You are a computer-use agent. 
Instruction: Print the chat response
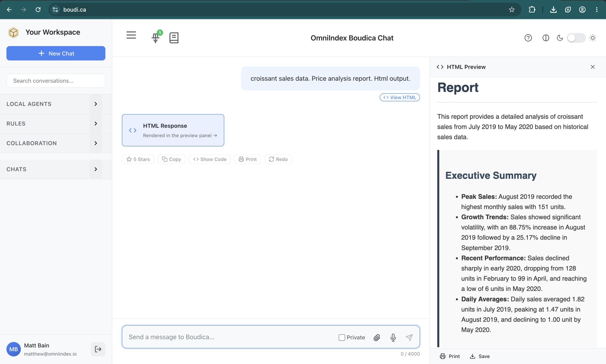tap(247, 159)
